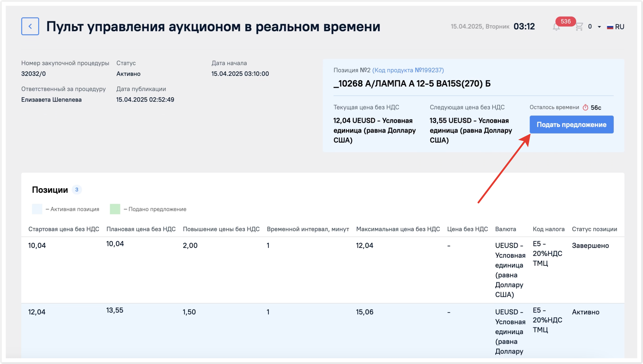Click the red timer clock icon
Image resolution: width=643 pixels, height=364 pixels.
(585, 107)
